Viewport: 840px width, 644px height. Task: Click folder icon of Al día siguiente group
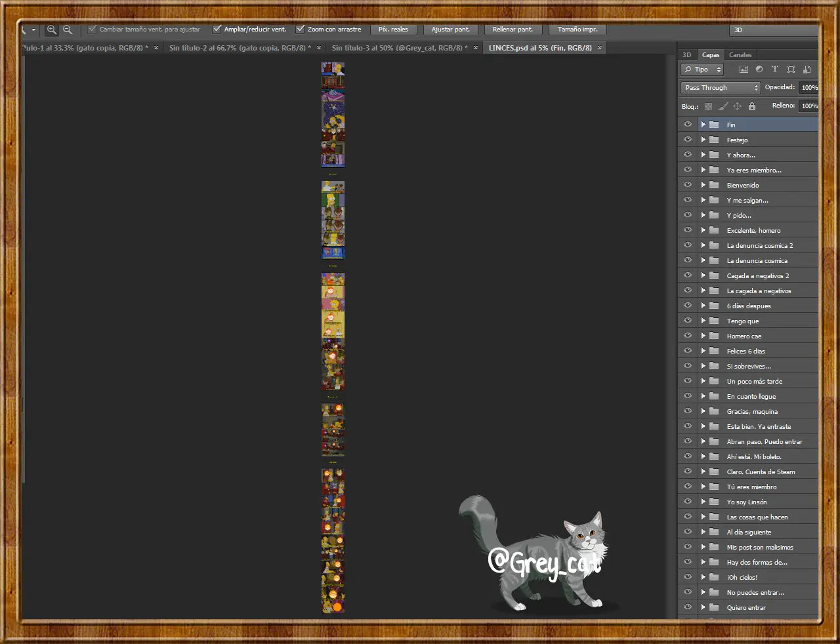pos(714,532)
